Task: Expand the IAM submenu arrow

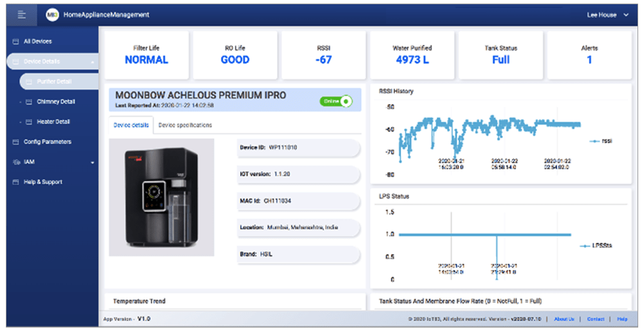Action: [92, 163]
